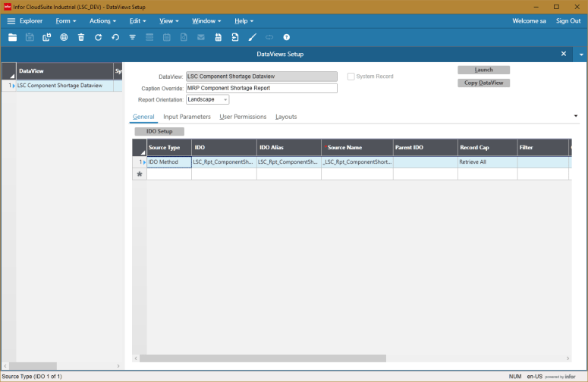This screenshot has height=382, width=588.
Task: Click the document preview magnifier icon
Action: tap(184, 37)
